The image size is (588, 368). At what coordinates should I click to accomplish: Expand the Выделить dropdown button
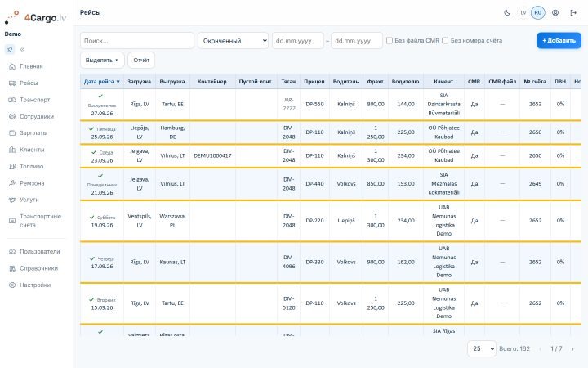point(102,60)
